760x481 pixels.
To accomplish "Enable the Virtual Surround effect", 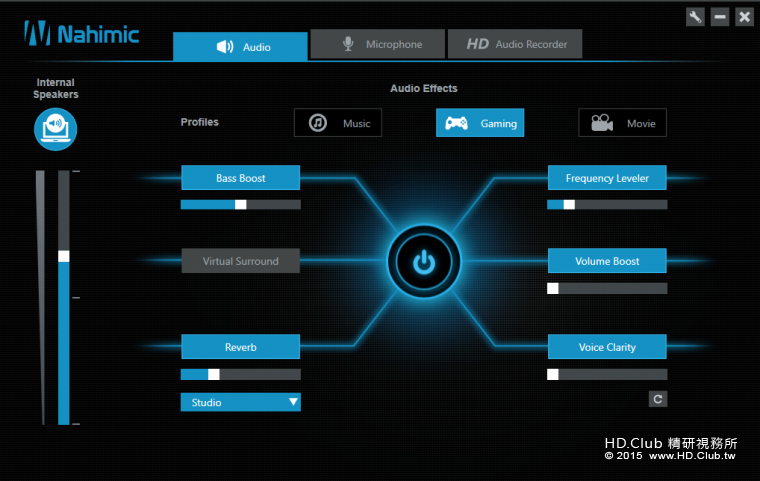I will tap(240, 261).
